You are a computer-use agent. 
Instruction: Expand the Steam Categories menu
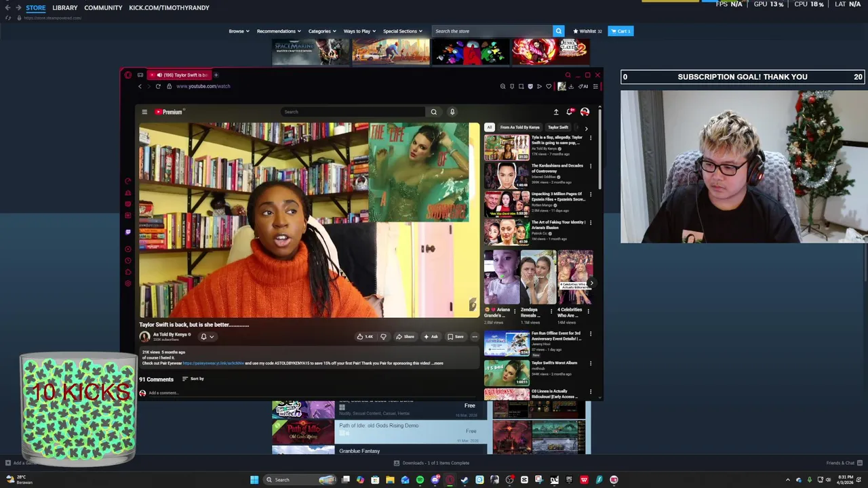click(x=322, y=31)
